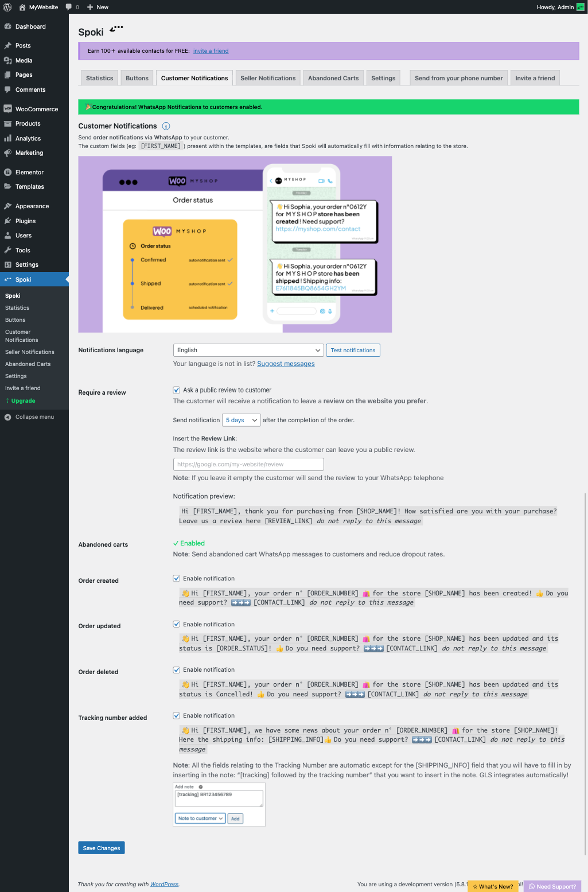Screen dimensions: 588x892
Task: Open Media sidebar icon
Action: tap(7, 60)
